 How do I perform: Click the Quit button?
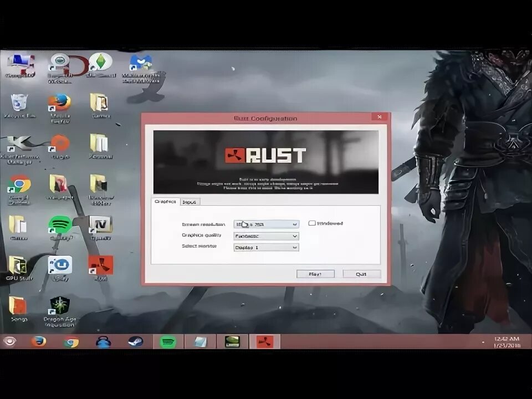tap(362, 274)
